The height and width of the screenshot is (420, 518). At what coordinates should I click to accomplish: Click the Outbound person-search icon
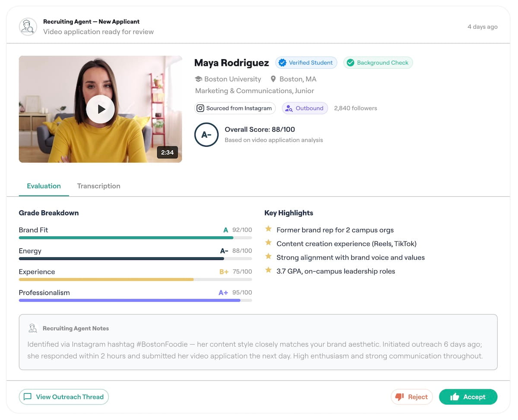(x=289, y=108)
